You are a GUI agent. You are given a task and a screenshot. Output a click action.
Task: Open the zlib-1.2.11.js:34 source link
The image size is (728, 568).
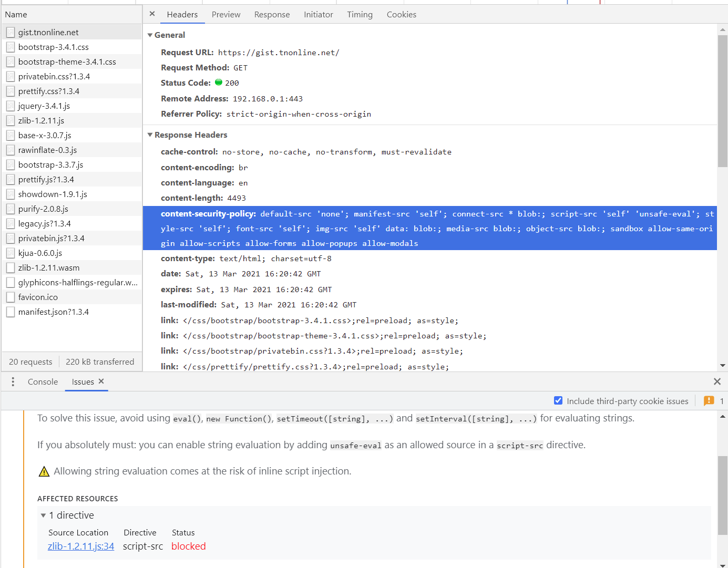80,546
